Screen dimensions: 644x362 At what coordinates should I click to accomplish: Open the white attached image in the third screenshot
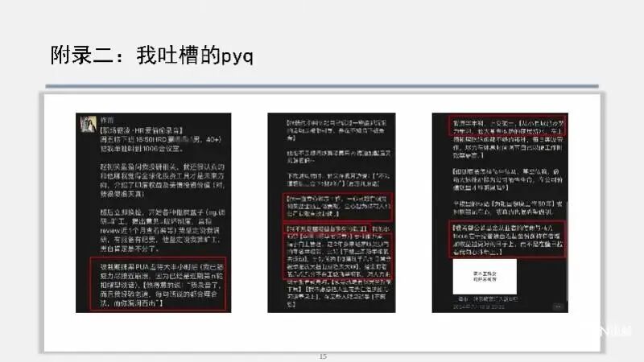coord(485,276)
